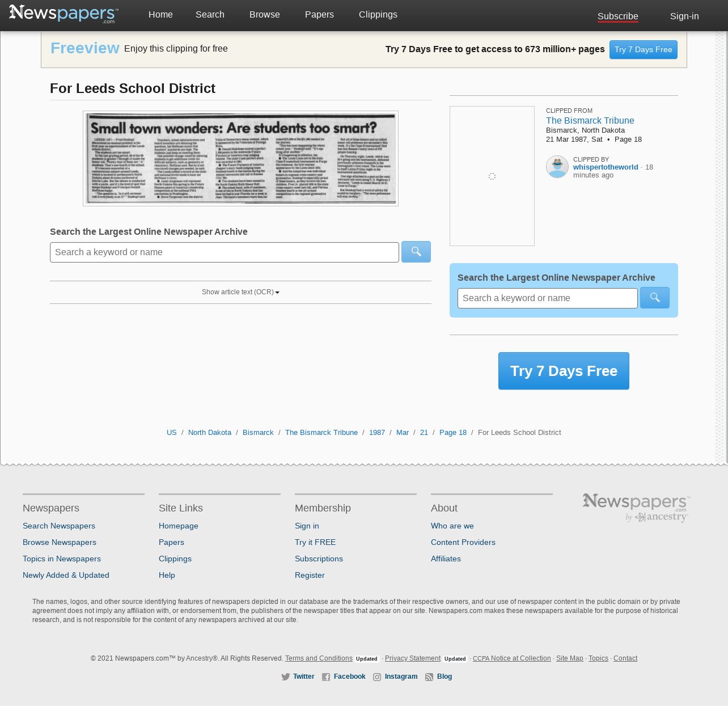Open Topics in Newspapers footer link
The width and height of the screenshot is (728, 706).
pos(62,559)
